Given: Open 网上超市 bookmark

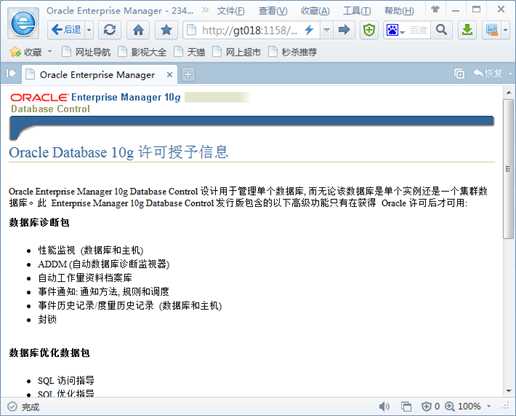Looking at the screenshot, I should point(237,52).
